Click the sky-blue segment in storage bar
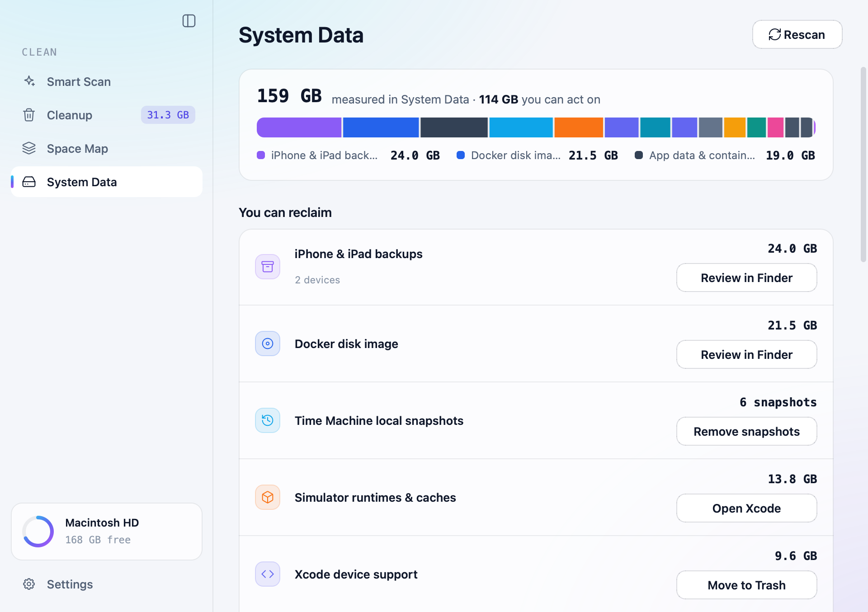This screenshot has width=868, height=612. tap(521, 127)
